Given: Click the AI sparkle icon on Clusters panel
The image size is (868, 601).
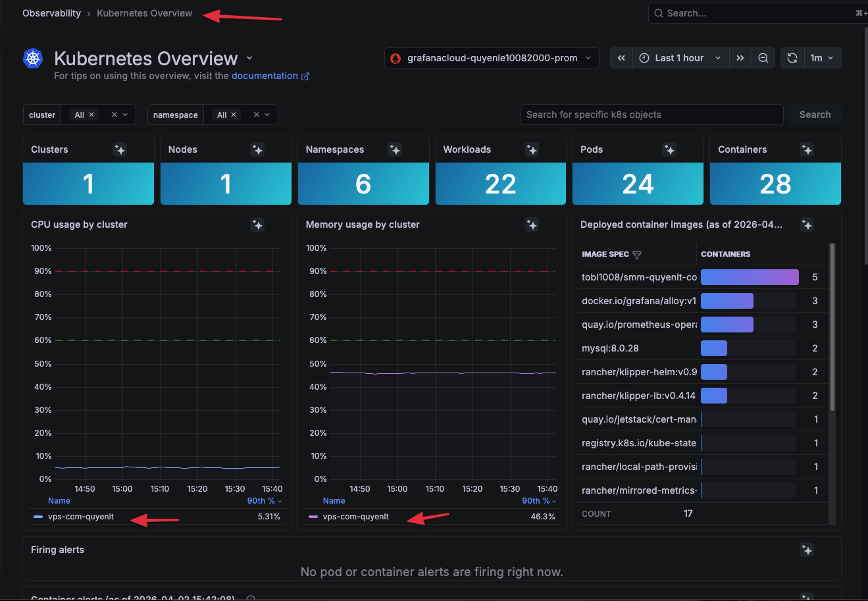Looking at the screenshot, I should point(120,150).
